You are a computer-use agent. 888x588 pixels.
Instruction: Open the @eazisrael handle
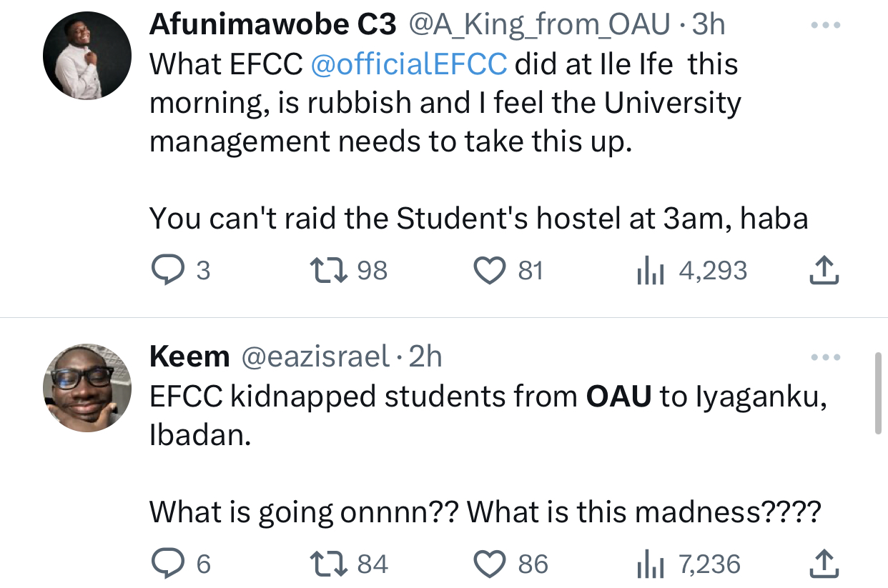315,356
